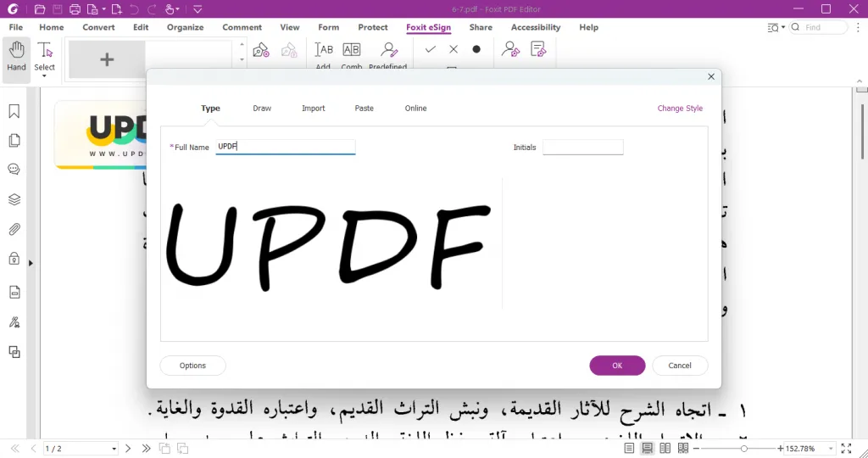The width and height of the screenshot is (868, 458).
Task: Click the OK button
Action: point(617,366)
